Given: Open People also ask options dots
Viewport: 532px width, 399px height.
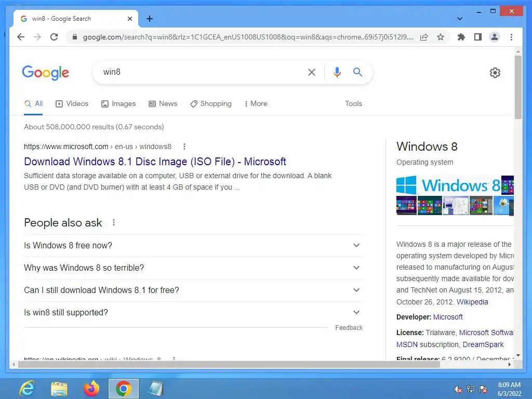Looking at the screenshot, I should tap(114, 222).
